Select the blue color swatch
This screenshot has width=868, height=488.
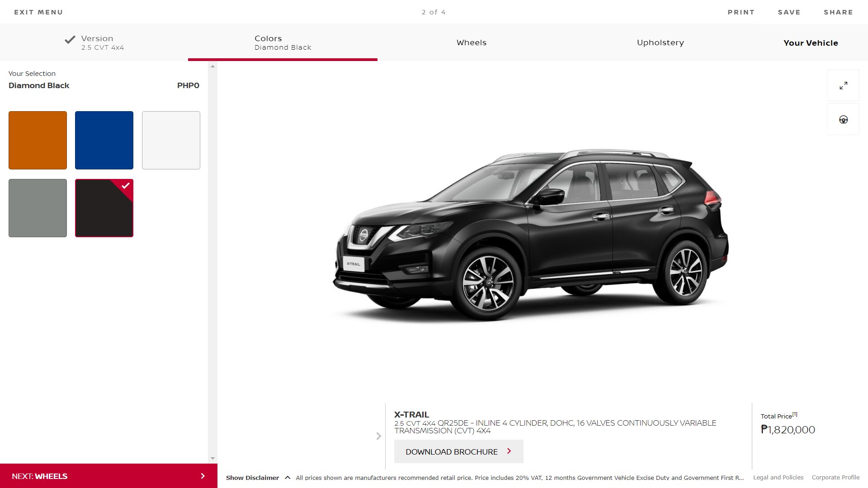coord(104,140)
